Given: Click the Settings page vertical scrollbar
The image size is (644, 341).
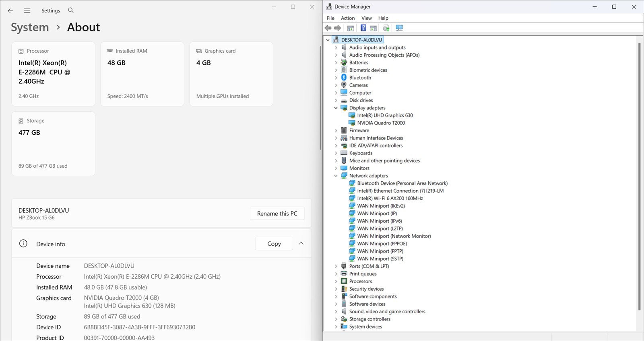Looking at the screenshot, I should [320, 98].
